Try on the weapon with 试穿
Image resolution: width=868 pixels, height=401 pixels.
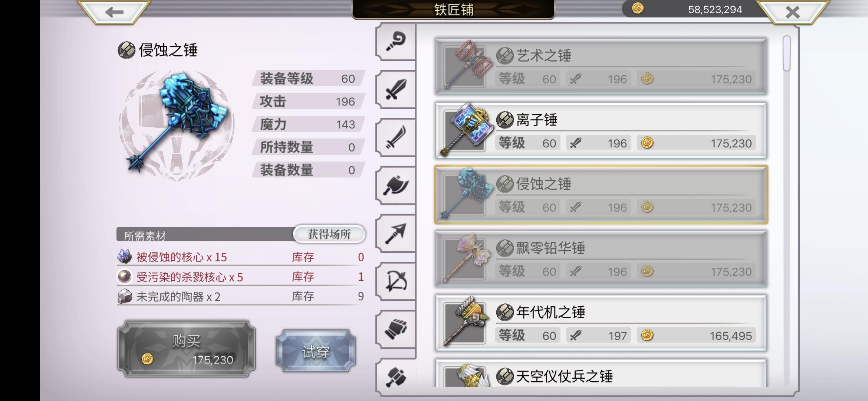coord(316,351)
